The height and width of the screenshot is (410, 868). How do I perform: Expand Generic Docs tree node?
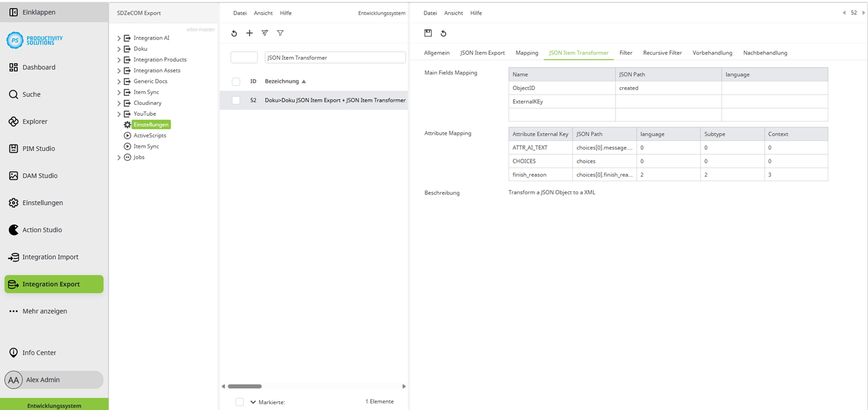pos(119,82)
